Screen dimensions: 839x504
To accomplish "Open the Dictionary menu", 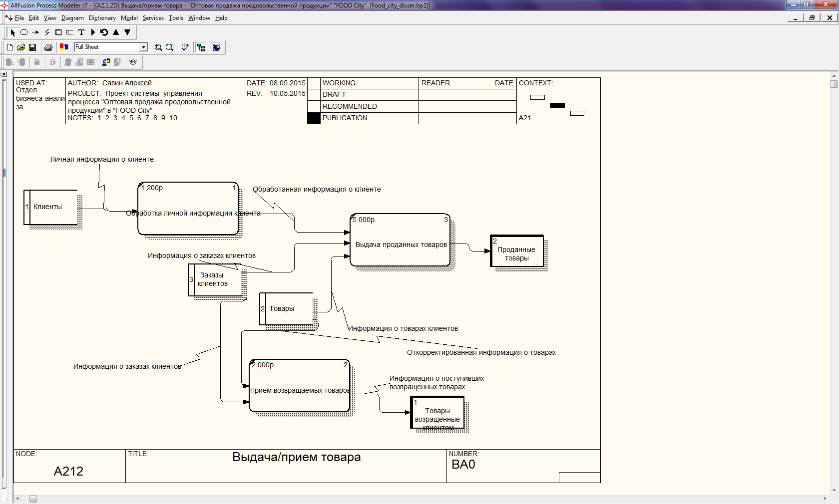I will (102, 18).
